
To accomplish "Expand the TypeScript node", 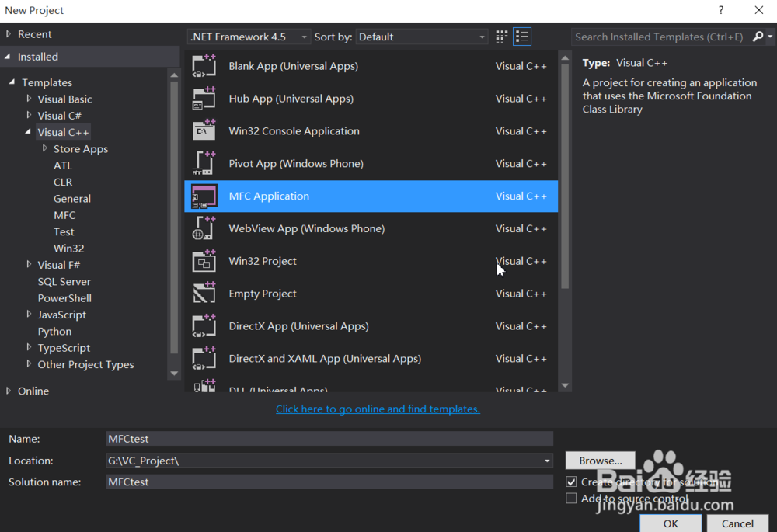I will coord(29,347).
